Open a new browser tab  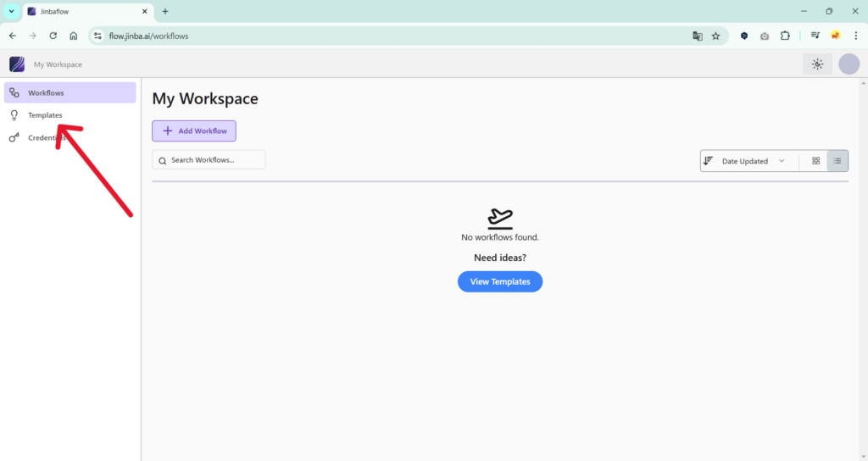165,11
